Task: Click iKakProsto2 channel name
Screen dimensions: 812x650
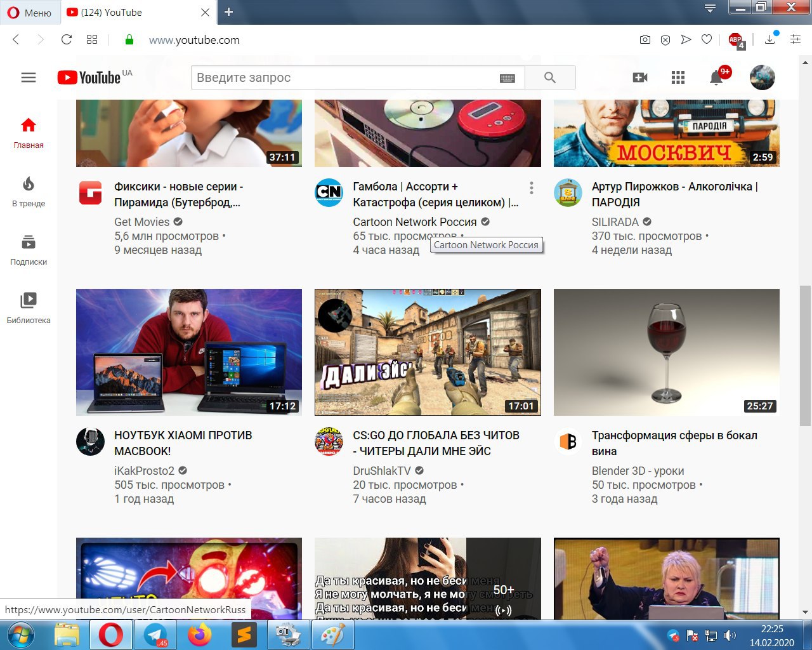Action: [x=144, y=471]
